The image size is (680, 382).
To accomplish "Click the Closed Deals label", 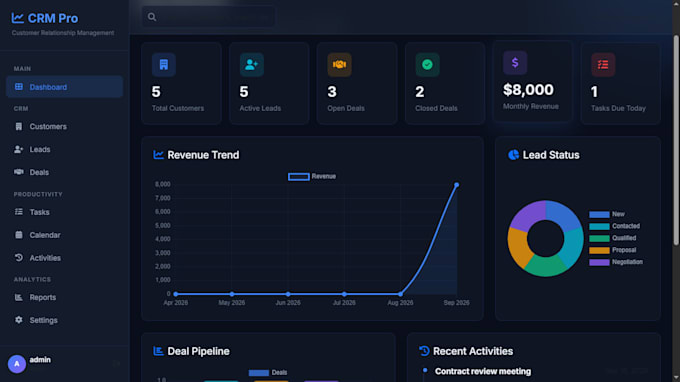I will (436, 108).
